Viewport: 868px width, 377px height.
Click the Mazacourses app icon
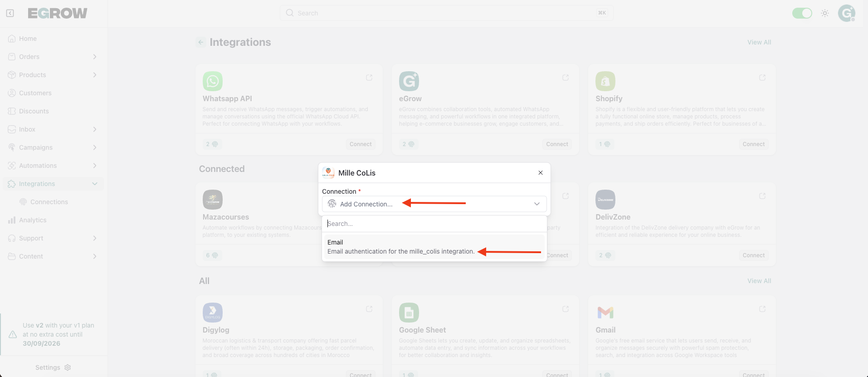[x=213, y=200]
